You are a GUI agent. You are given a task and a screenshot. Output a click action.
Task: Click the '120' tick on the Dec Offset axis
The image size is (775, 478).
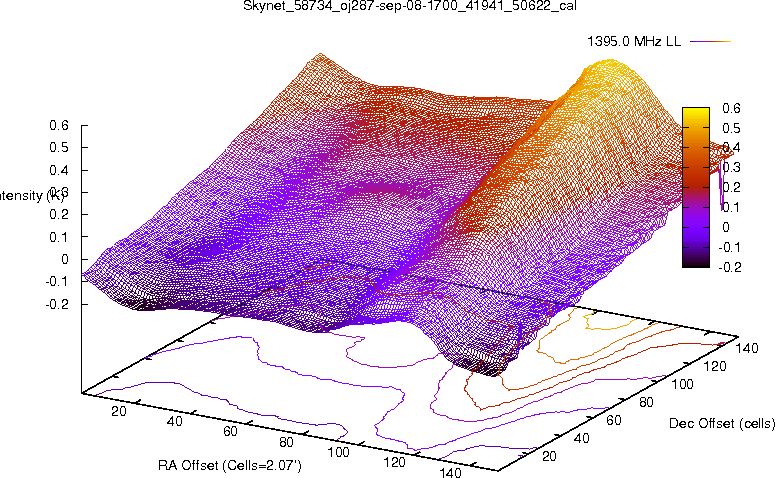715,366
